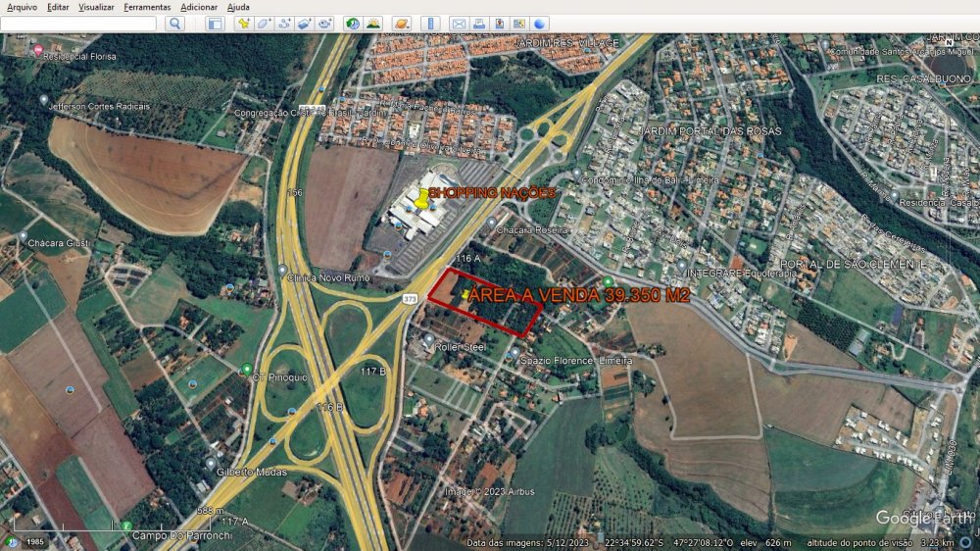Open the Arquivo menu
This screenshot has height=551, width=980.
coord(22,7)
